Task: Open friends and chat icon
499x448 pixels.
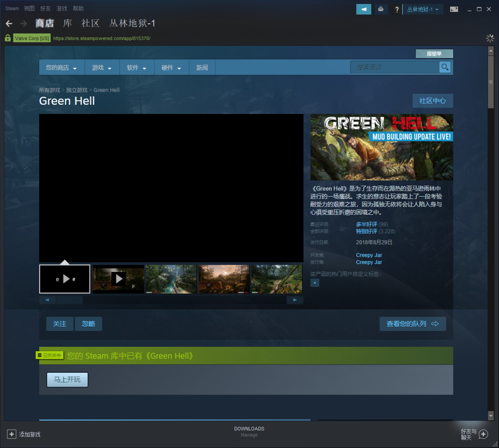Action: point(483,434)
